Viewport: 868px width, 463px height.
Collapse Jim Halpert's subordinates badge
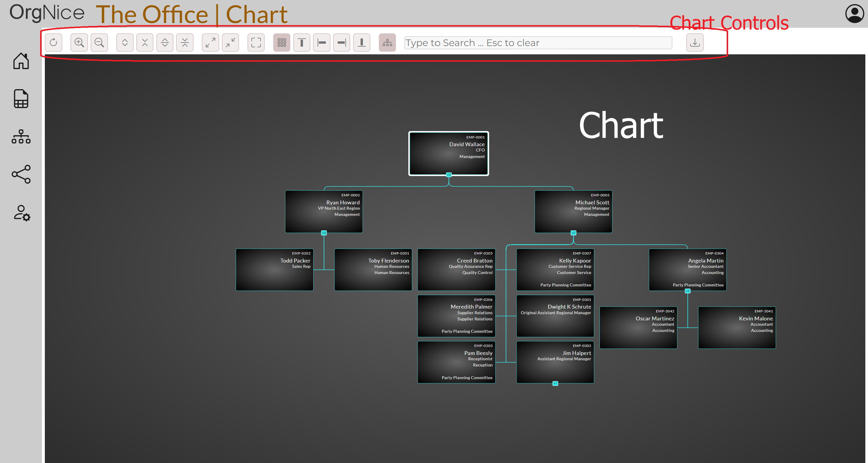pyautogui.click(x=555, y=383)
